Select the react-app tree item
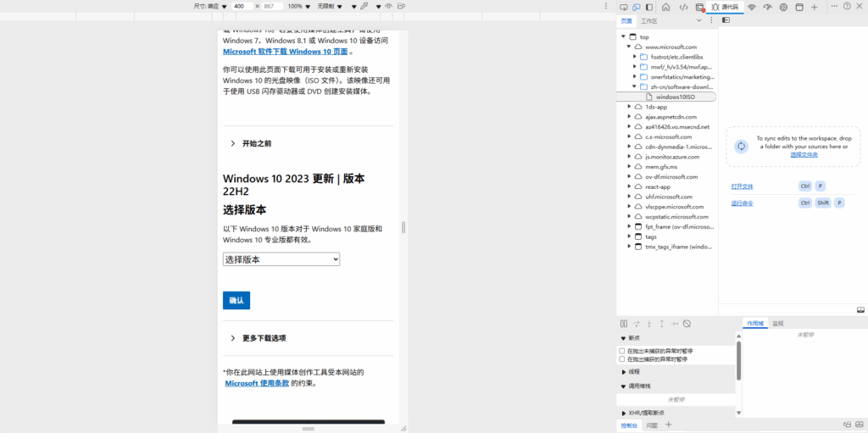The image size is (868, 433). 658,186
